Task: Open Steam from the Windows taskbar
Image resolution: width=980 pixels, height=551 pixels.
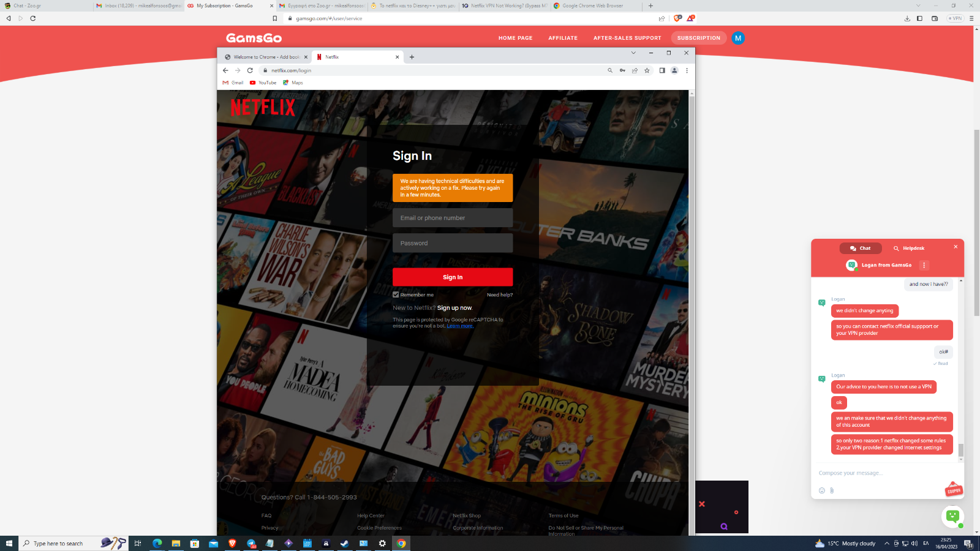Action: [345, 543]
